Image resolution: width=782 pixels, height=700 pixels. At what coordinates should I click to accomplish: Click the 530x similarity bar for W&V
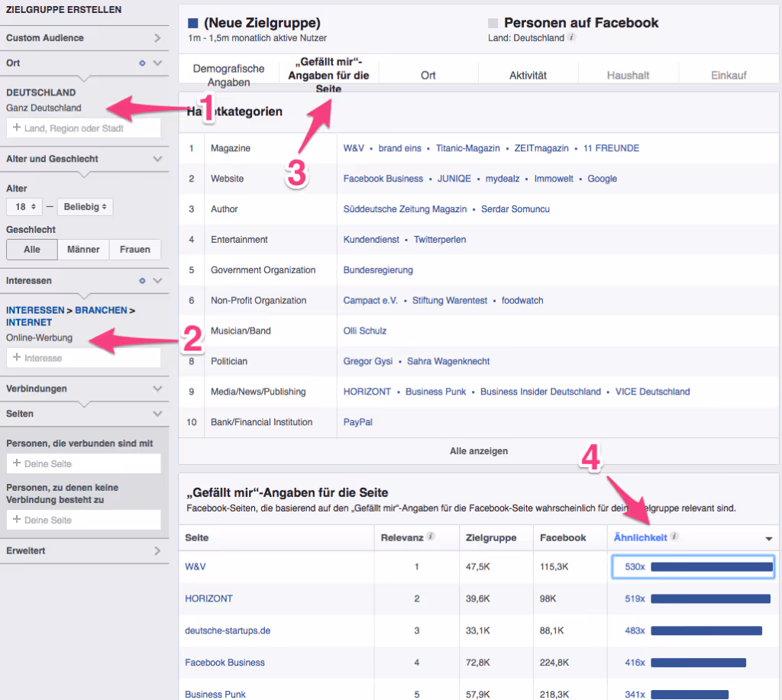pos(712,567)
